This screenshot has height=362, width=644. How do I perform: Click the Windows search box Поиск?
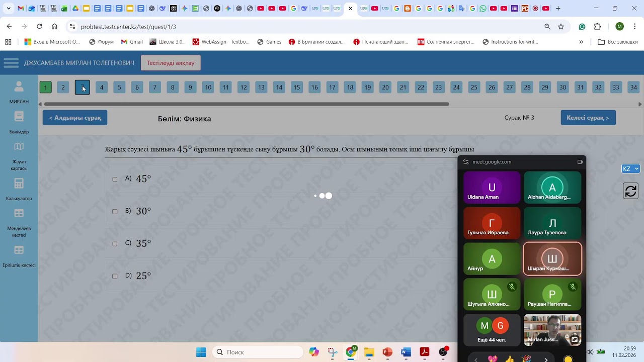[x=258, y=352]
